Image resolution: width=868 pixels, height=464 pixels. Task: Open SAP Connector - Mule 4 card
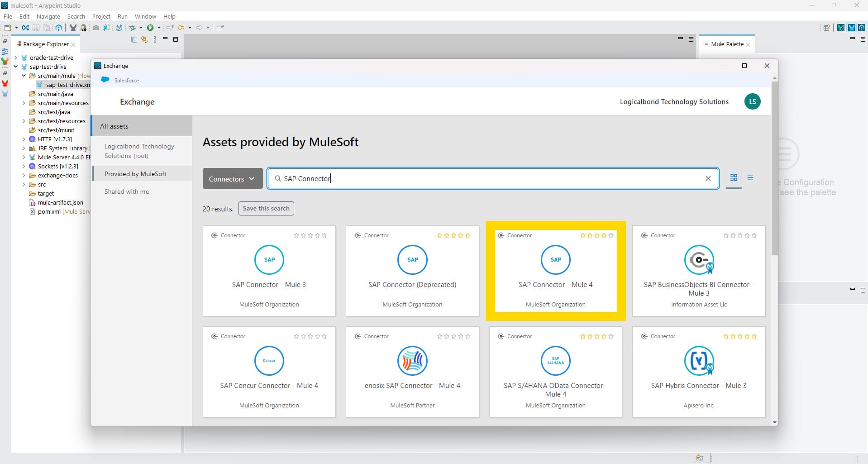[x=555, y=271]
